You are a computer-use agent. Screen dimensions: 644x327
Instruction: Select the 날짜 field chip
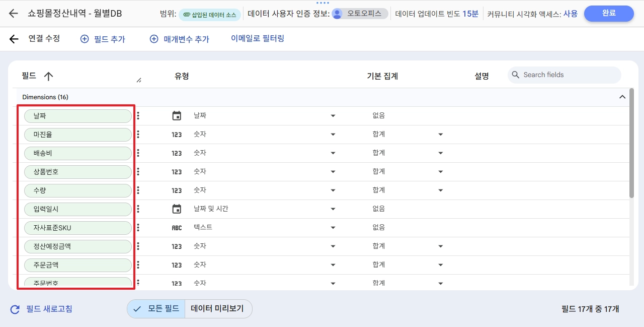[78, 116]
